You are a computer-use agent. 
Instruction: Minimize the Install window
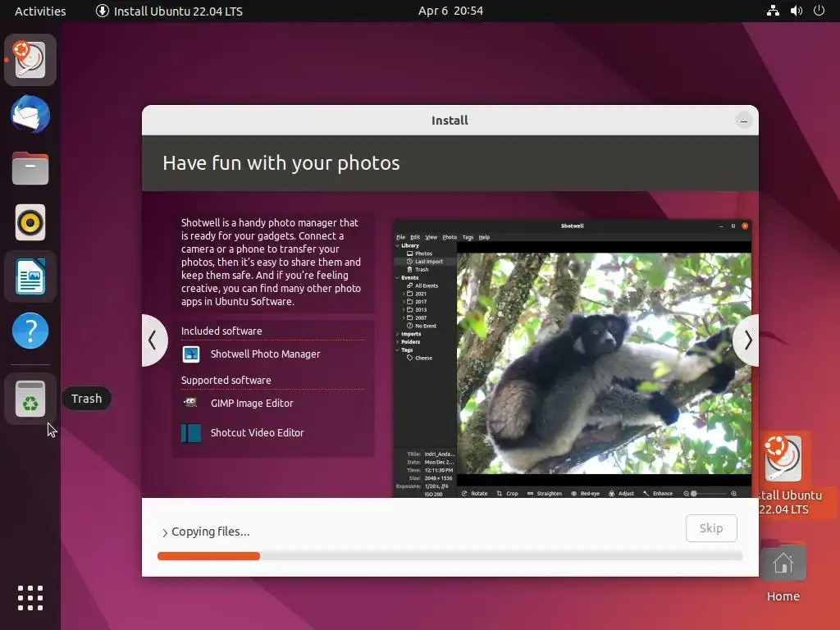click(x=743, y=121)
